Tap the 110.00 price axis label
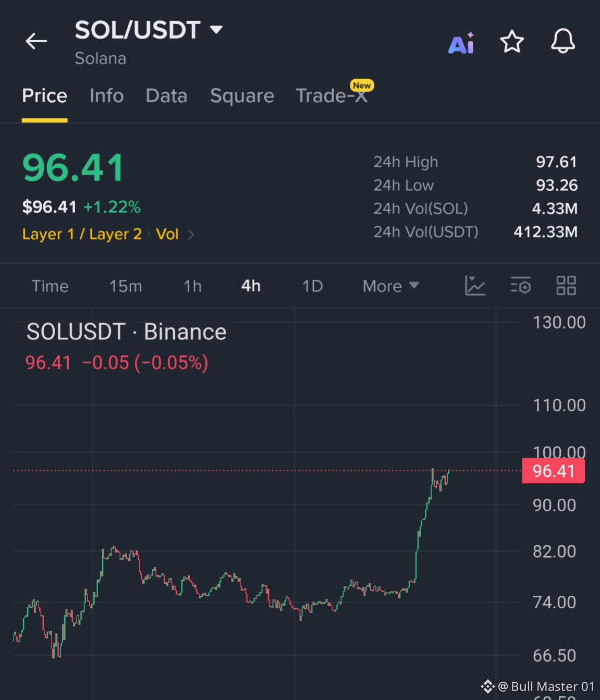The image size is (600, 700). click(x=559, y=406)
